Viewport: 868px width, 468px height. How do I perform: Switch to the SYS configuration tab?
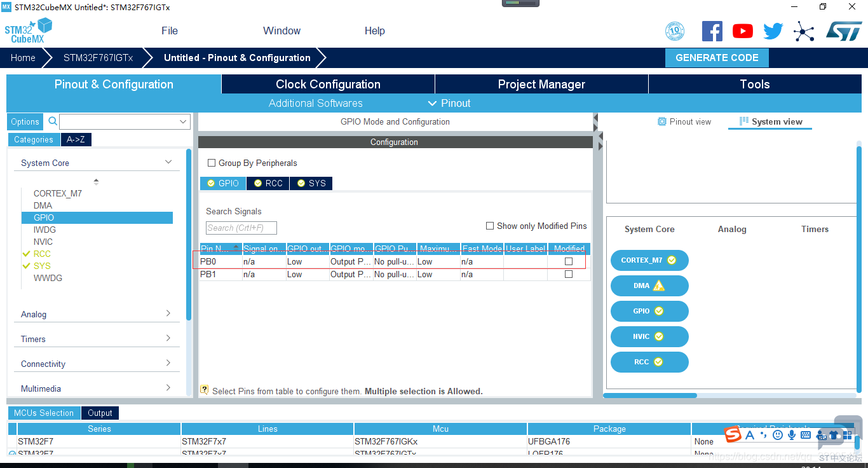311,183
